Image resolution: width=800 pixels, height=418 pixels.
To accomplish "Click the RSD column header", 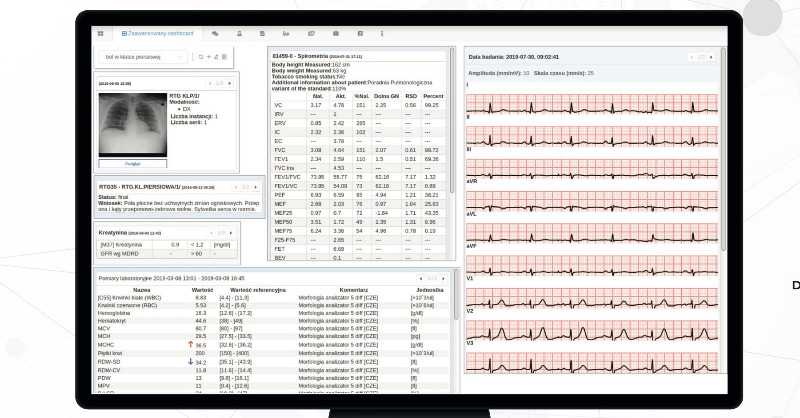I will coord(411,96).
